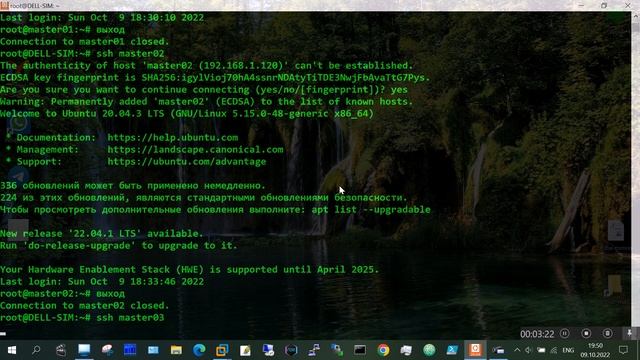
Task: Click the recording timer 00:03:22
Action: click(x=537, y=334)
